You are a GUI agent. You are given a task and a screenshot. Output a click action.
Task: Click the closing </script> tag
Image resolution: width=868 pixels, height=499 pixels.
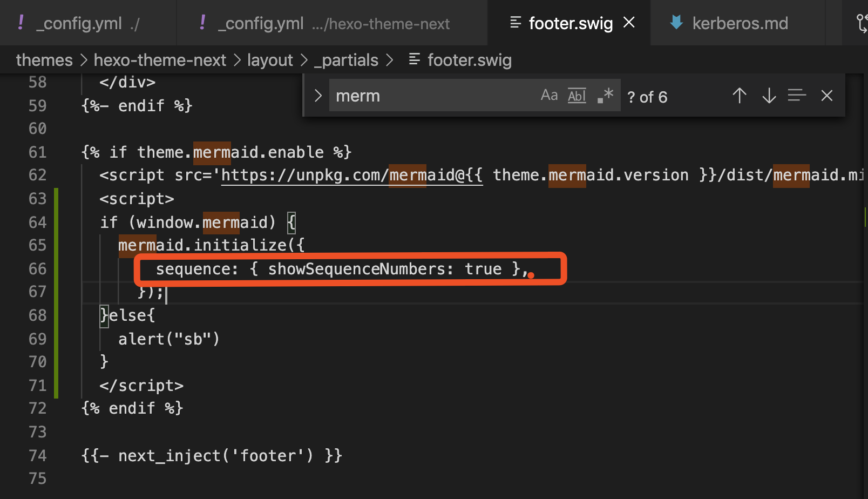(141, 386)
